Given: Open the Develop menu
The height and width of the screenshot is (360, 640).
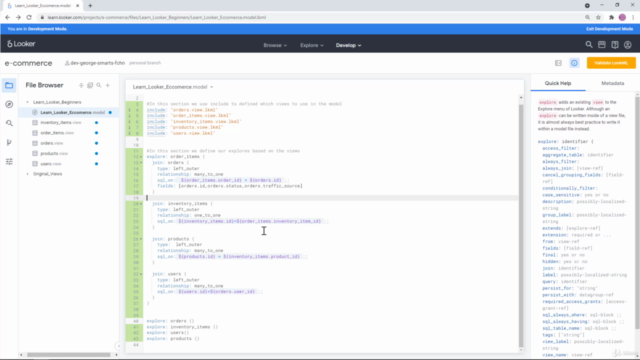Looking at the screenshot, I should point(349,45).
